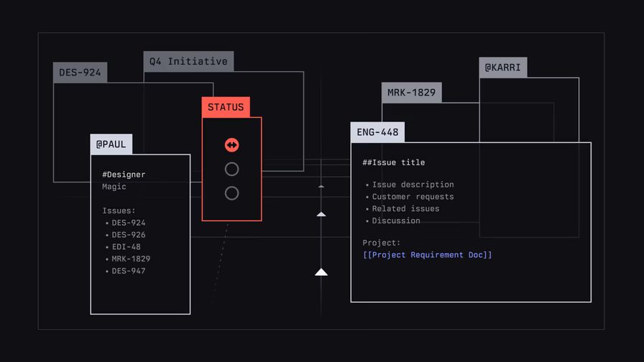Select the Customer requests bullet item
The height and width of the screenshot is (362, 644).
(x=413, y=197)
